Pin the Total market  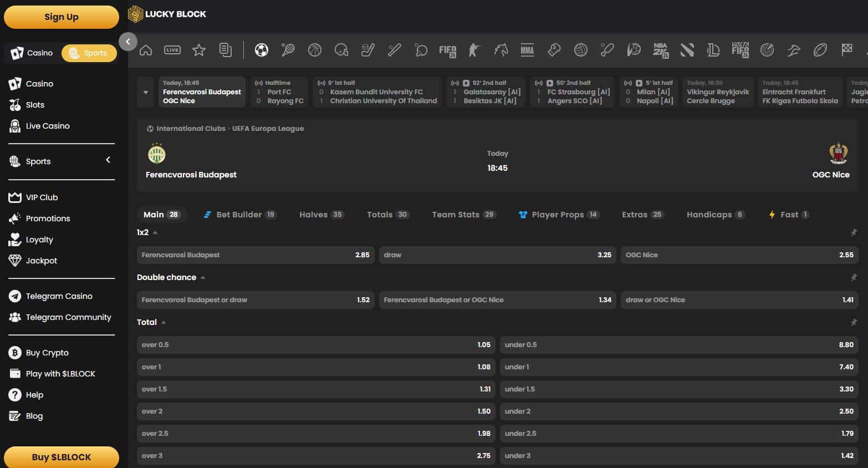coord(854,322)
